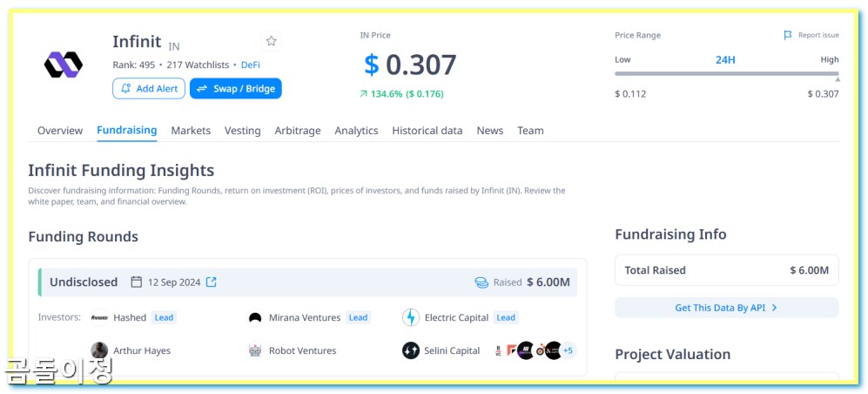The width and height of the screenshot is (868, 394).
Task: Open the Robot Ventures investor name
Action: point(303,350)
